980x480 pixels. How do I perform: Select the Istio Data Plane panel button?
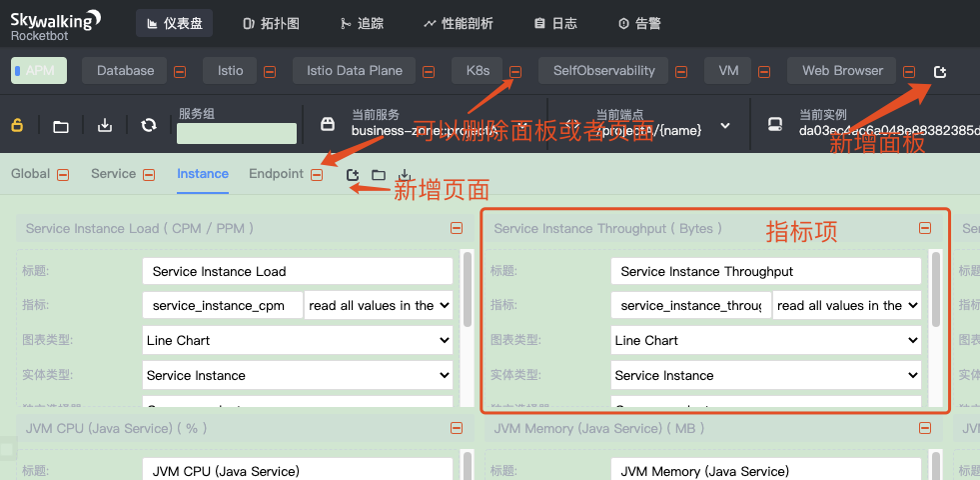coord(355,71)
